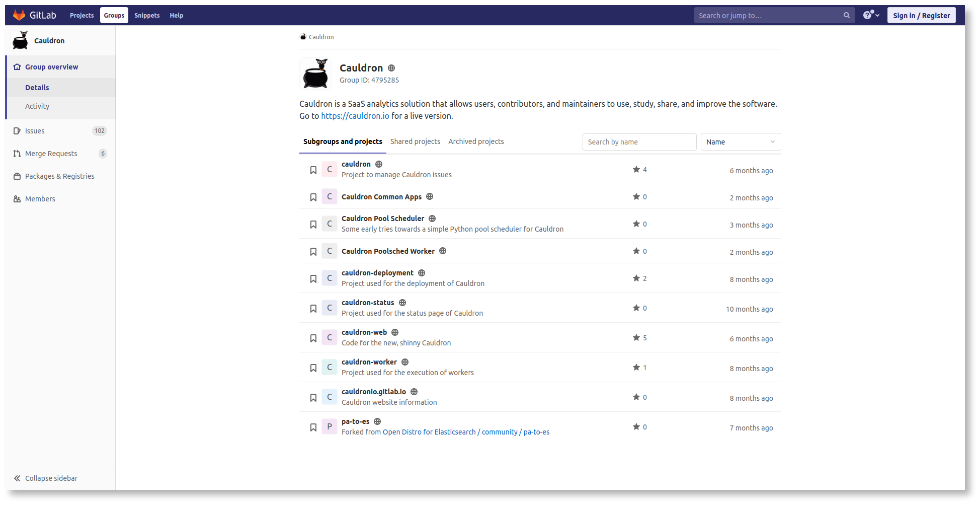Open Details in sidebar
This screenshot has width=980, height=505.
(x=37, y=88)
